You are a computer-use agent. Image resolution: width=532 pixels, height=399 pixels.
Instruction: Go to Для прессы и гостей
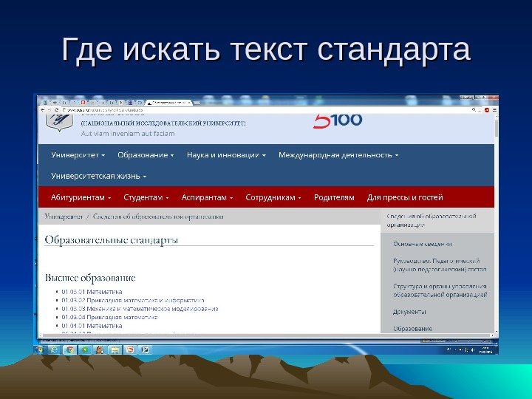tap(405, 197)
